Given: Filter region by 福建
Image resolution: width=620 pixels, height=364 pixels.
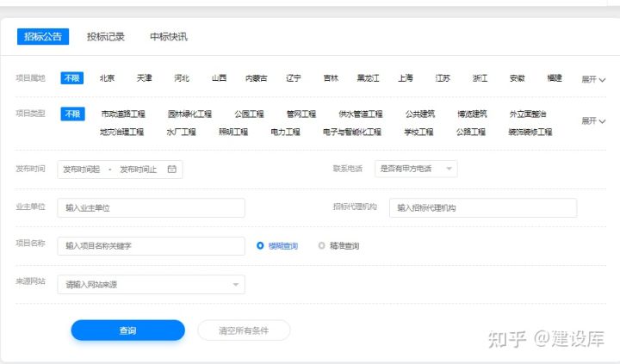Looking at the screenshot, I should [x=555, y=78].
